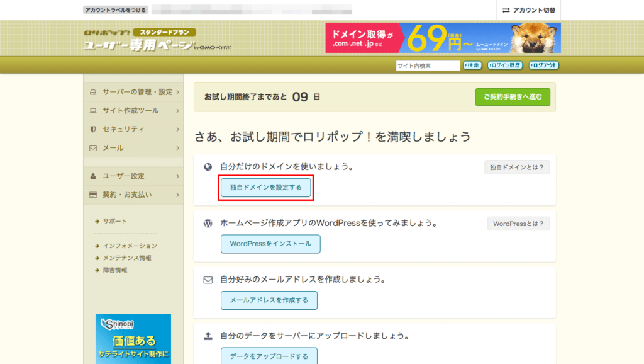Screen dimensions: 644x364
Task: Click the text ホームページ作成アプリのWordPressを使ってみましょう。
Action: 329,223
